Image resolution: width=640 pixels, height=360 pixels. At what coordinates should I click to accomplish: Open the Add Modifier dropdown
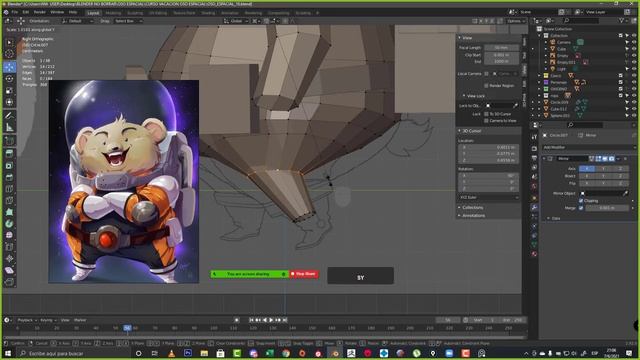coord(588,147)
